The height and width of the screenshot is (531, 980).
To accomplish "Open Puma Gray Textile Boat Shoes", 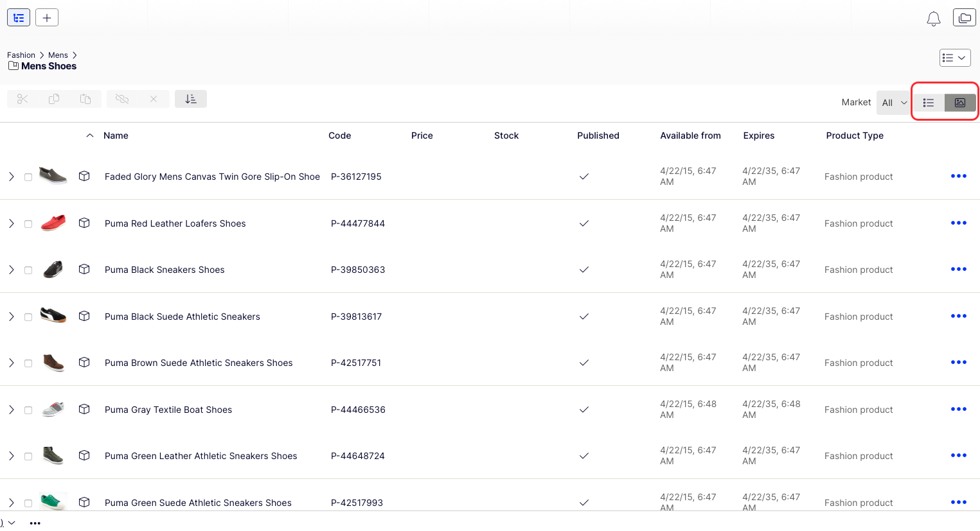I will point(168,410).
